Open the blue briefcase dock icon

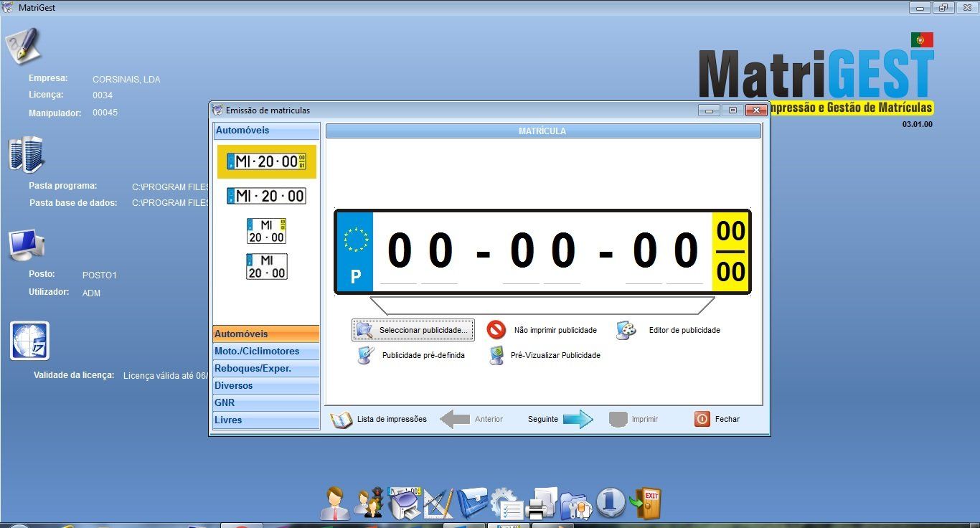pos(472,503)
